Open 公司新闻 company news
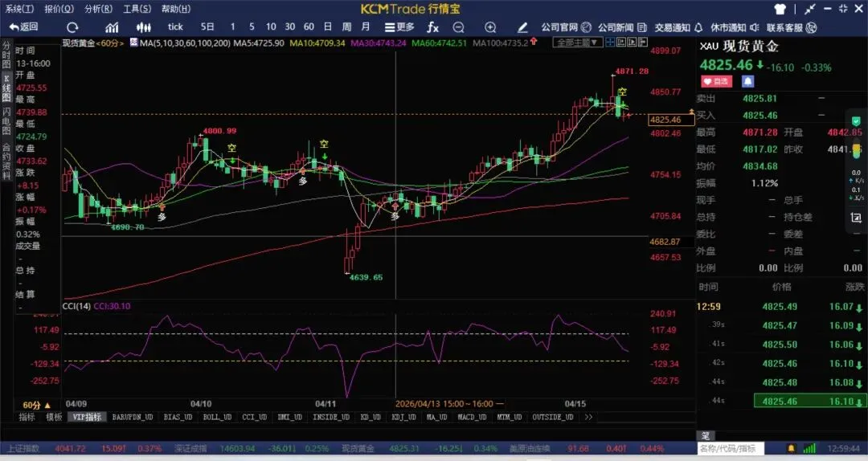This screenshot has height=461, width=868. pos(622,27)
